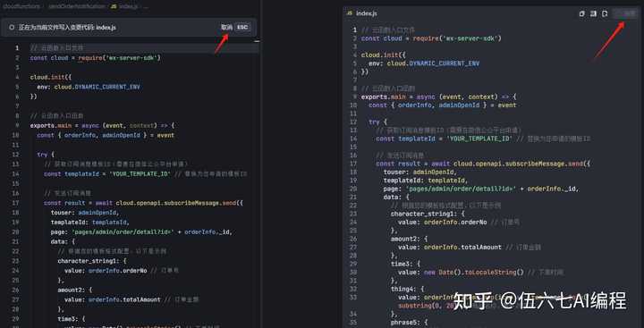Click 'pages/admin/order/detail?id=' string in right panel
The width and height of the screenshot is (644, 328).
[x=461, y=189]
